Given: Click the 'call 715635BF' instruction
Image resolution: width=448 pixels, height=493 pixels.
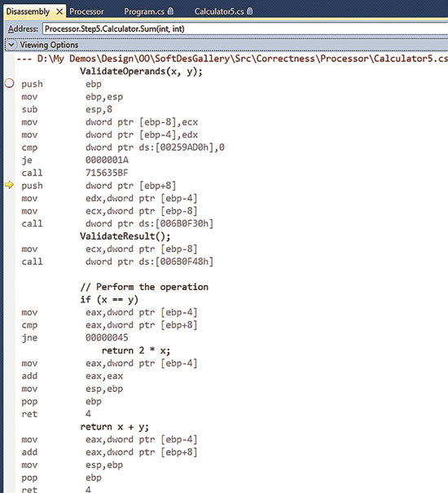Looking at the screenshot, I should coord(75,173).
